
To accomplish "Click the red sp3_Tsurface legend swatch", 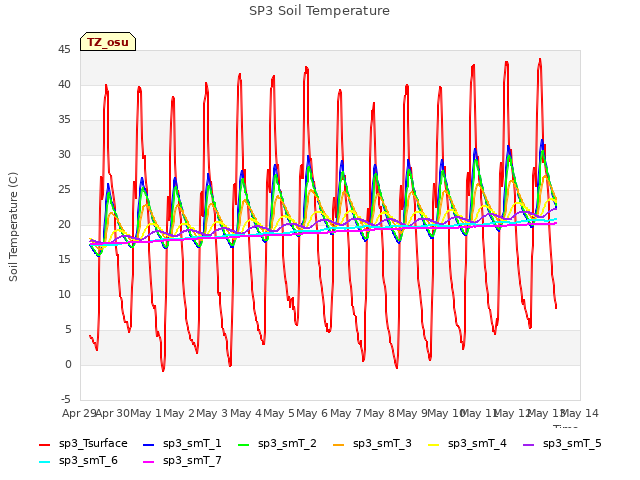I will [44, 444].
